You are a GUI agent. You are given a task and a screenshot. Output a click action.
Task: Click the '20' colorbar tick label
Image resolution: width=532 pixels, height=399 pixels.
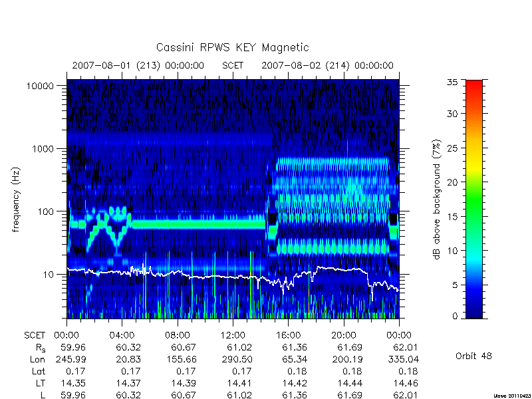[452, 182]
